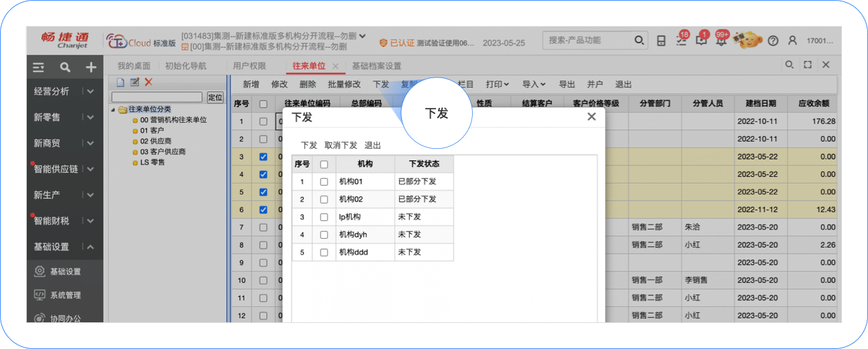The image size is (868, 349).
Task: Click the red X delete category icon
Action: [148, 82]
